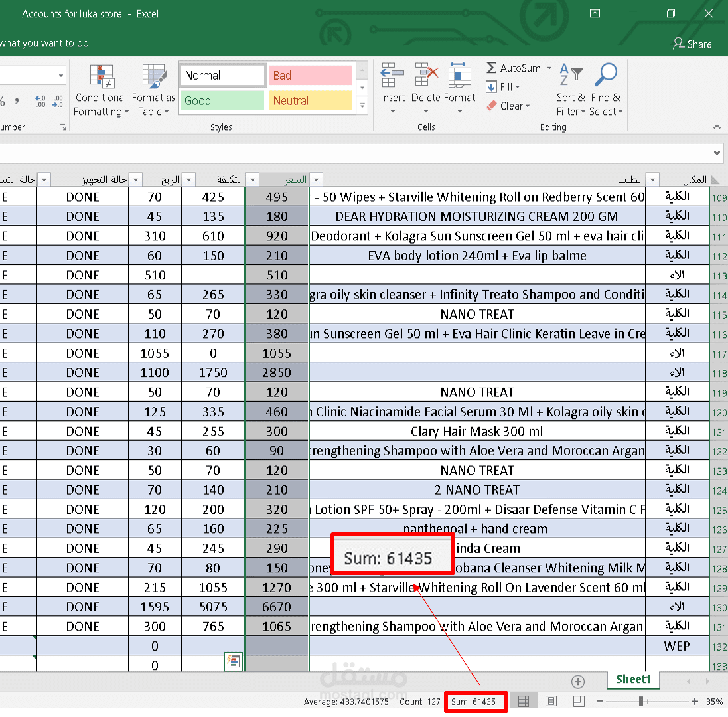This screenshot has height=717, width=728.
Task: Click the Delete cells icon
Action: pos(426,75)
